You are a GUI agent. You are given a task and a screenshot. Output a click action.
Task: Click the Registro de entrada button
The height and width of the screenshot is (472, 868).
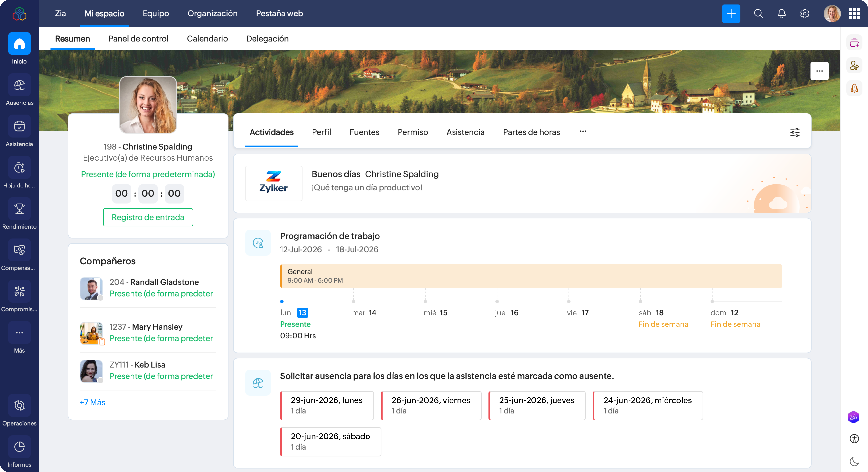(148, 217)
